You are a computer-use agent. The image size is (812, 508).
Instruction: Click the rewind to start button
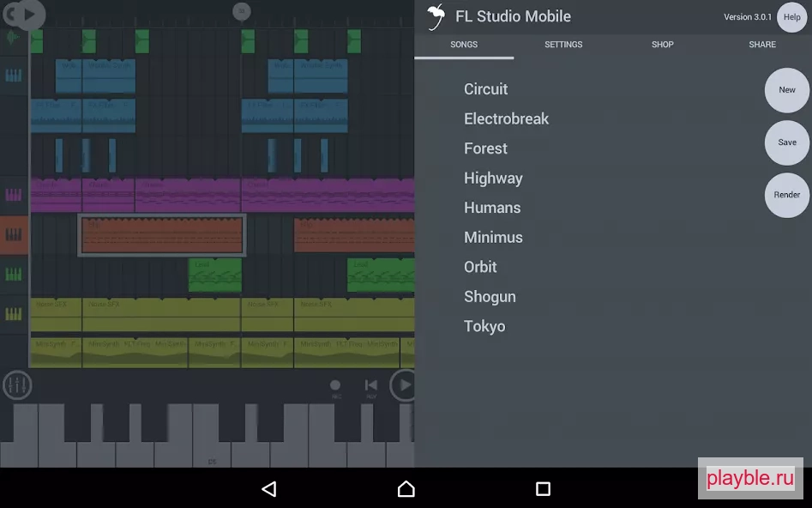[x=370, y=385]
